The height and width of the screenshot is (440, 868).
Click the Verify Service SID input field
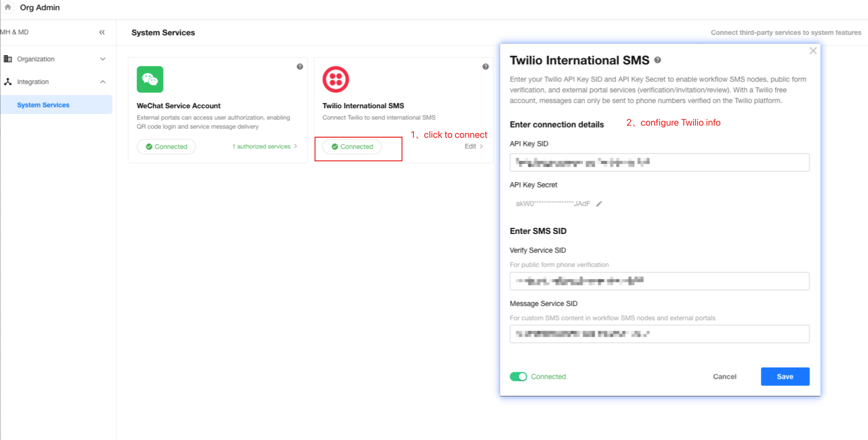pos(660,281)
